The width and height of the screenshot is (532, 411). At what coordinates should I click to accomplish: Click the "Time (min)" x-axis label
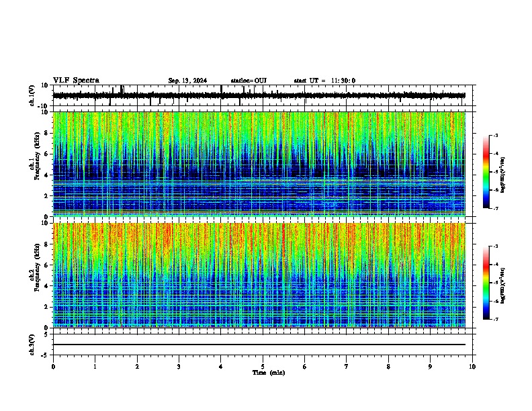click(x=269, y=373)
